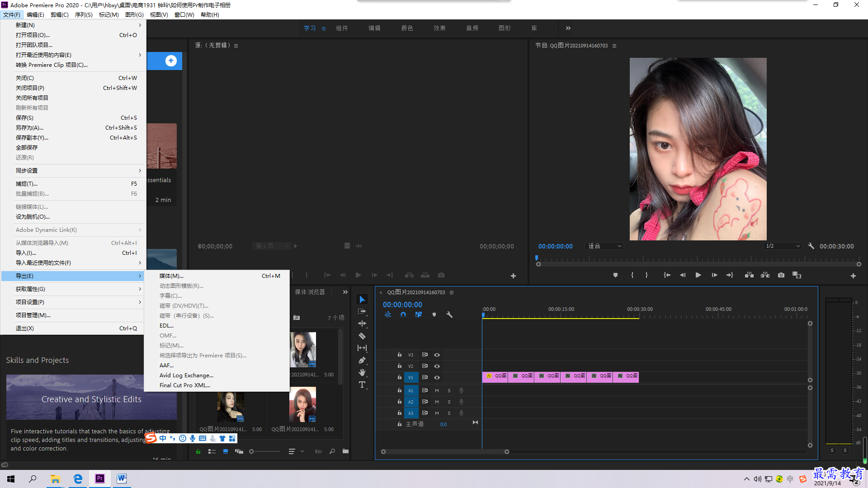Toggle V2 track output eye
Screen dimensions: 868x488
(437, 366)
